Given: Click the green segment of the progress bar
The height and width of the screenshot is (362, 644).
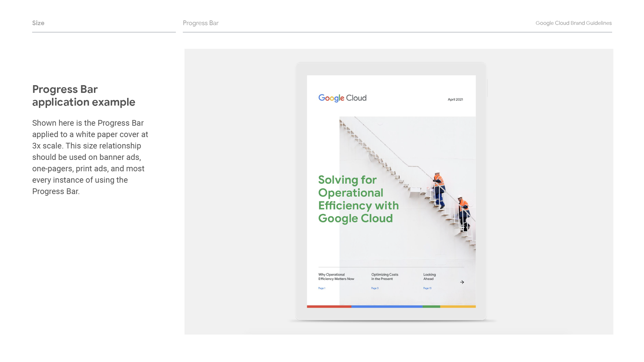Looking at the screenshot, I should tap(431, 306).
